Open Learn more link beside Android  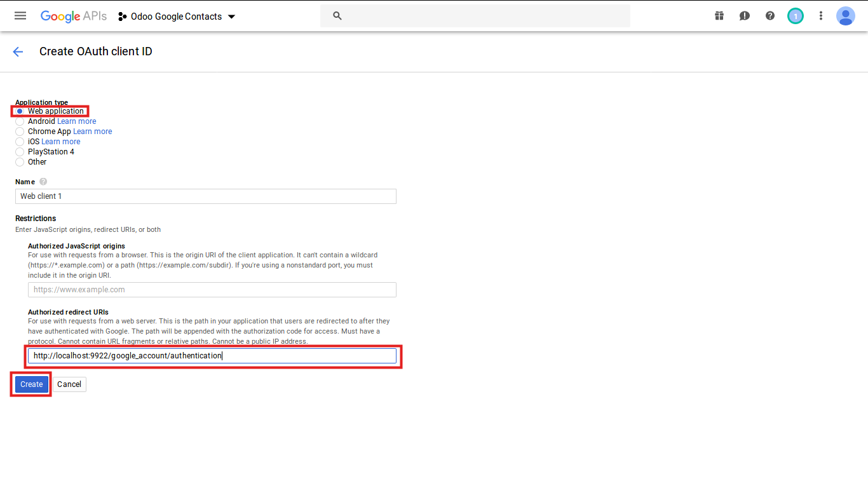click(x=77, y=121)
